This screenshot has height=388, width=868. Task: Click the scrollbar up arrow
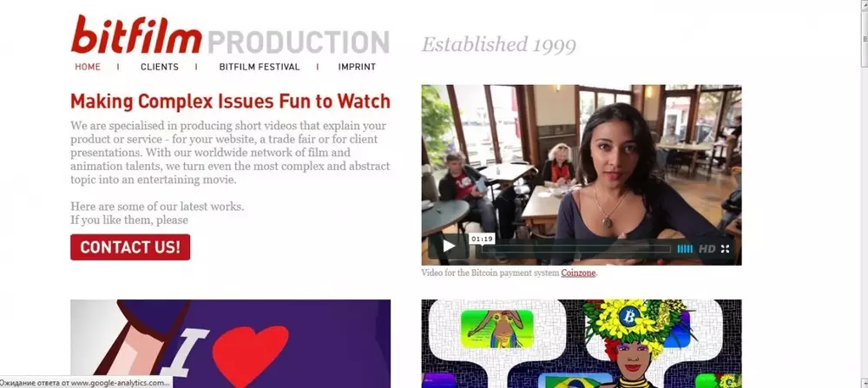863,4
